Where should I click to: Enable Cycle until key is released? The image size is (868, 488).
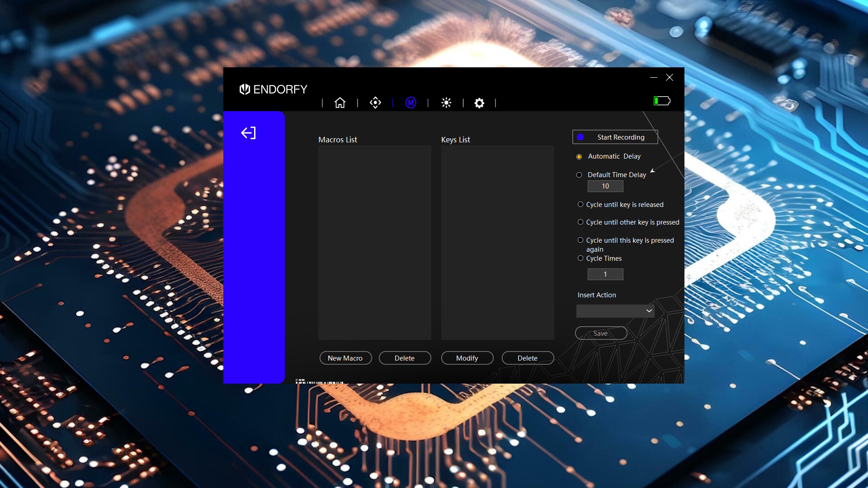(x=580, y=205)
